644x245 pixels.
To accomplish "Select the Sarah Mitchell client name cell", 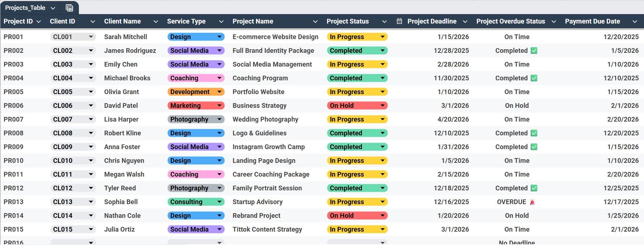I will (x=126, y=37).
